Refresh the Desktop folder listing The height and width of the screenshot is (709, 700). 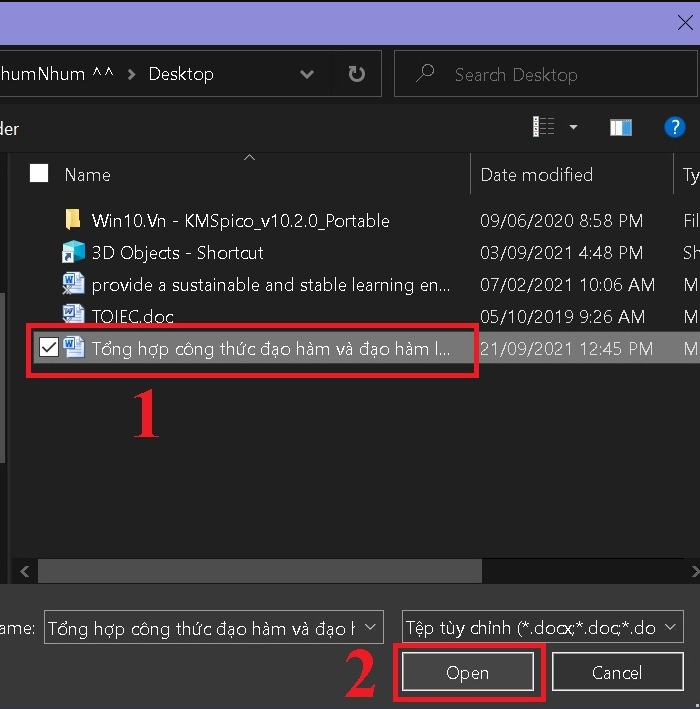click(x=356, y=74)
